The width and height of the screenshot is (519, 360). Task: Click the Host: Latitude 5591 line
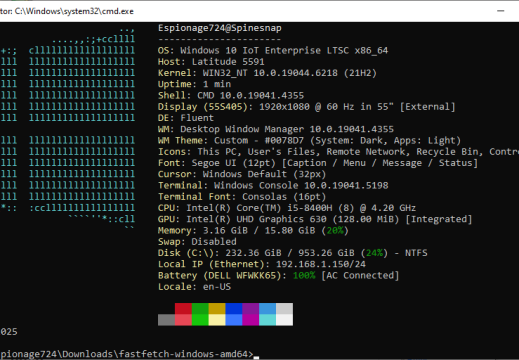(x=211, y=62)
